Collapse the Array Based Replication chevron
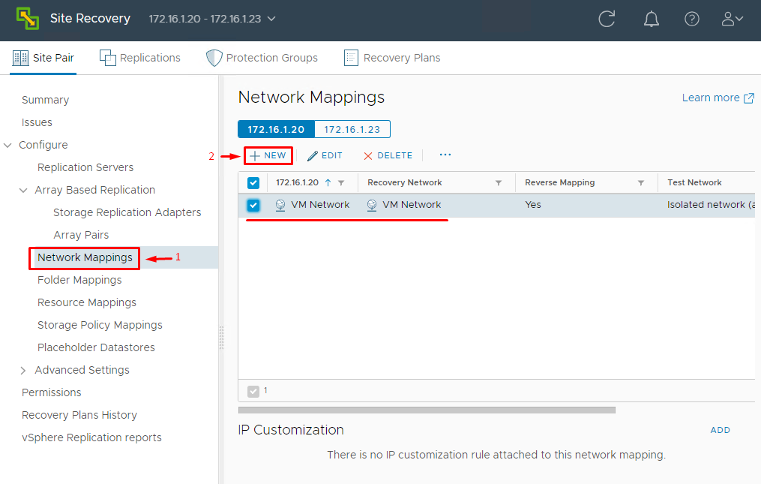761x484 pixels. click(x=23, y=190)
